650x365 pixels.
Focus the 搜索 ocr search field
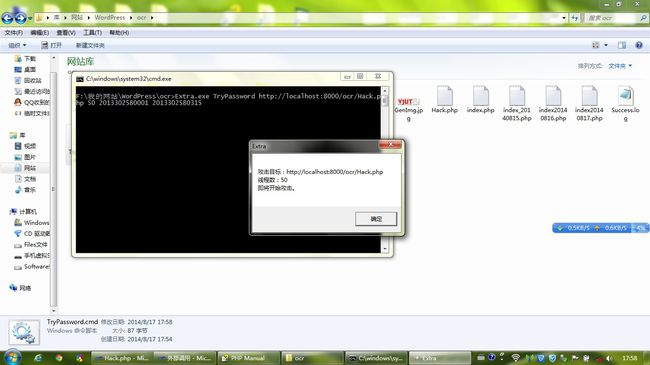point(612,18)
